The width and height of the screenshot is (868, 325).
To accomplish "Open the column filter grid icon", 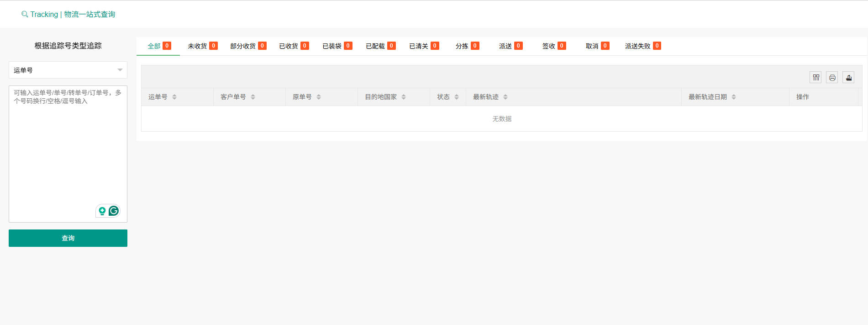I will click(x=815, y=78).
